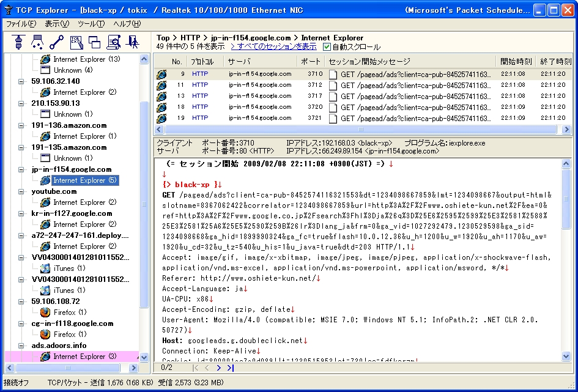Click the overlapping windows toolbar icon
The height and width of the screenshot is (392, 578).
click(x=94, y=42)
